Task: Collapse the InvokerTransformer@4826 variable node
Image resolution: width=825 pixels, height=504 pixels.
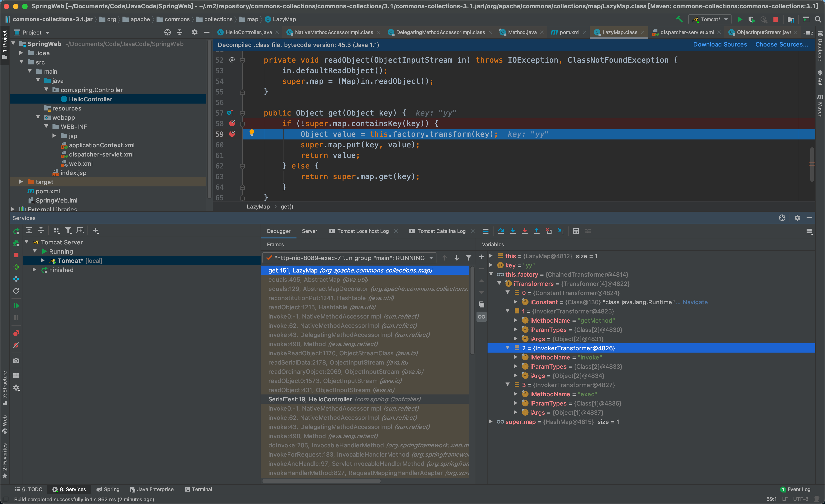Action: pos(508,348)
